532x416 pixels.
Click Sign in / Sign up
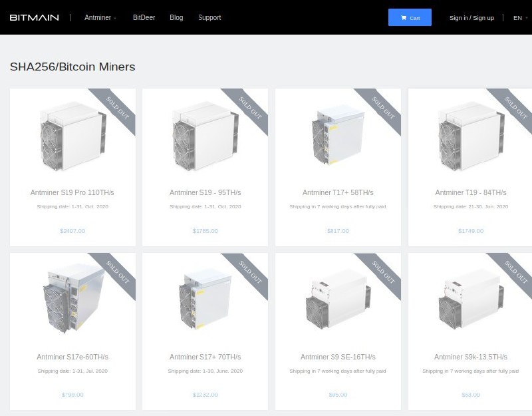click(471, 18)
